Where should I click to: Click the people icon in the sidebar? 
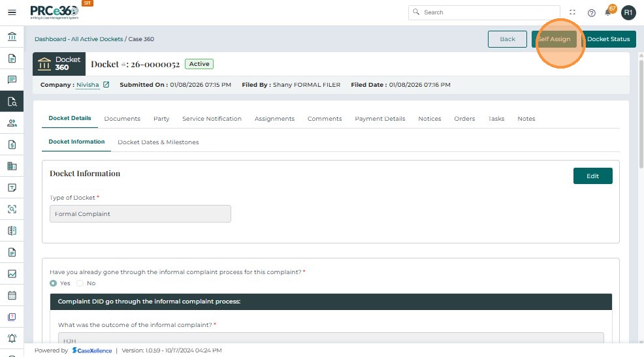tap(12, 123)
